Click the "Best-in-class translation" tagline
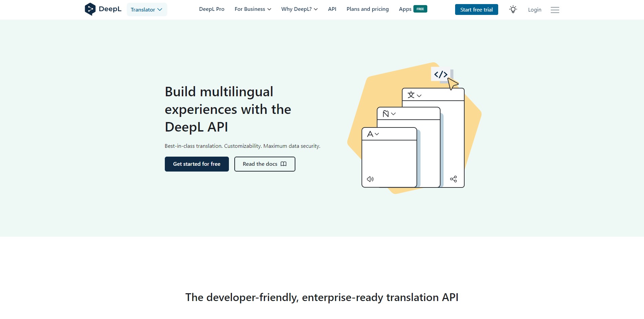644x319 pixels. [242, 146]
